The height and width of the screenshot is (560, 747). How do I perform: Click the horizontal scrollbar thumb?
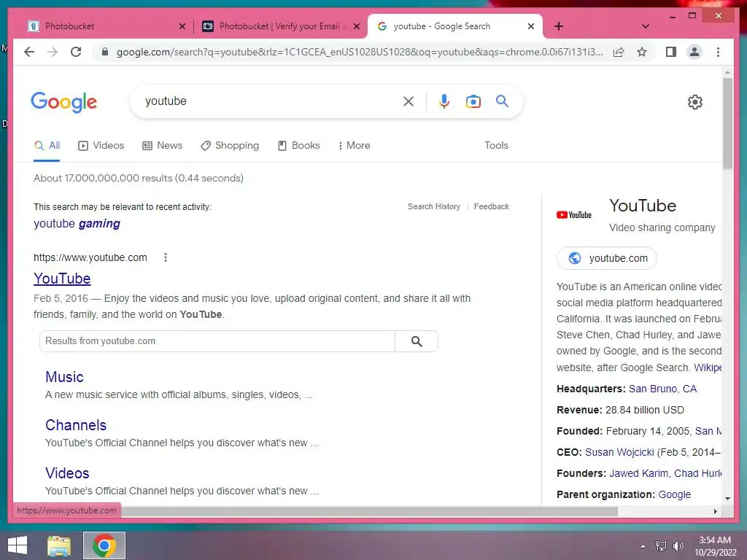click(369, 511)
